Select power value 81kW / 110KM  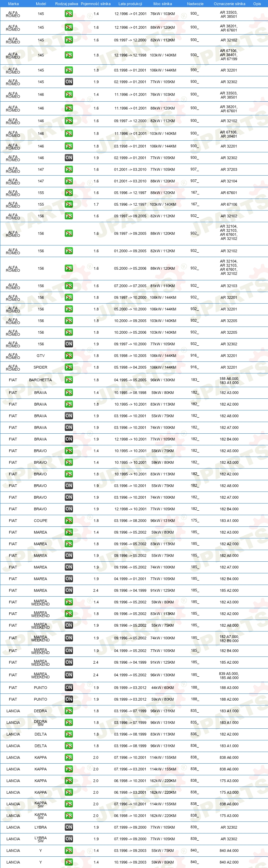162,286
